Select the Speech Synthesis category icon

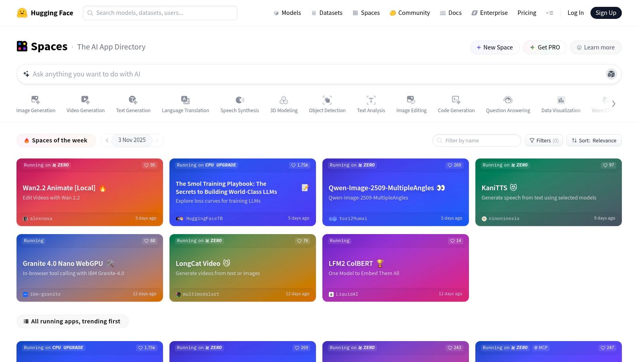tap(239, 100)
